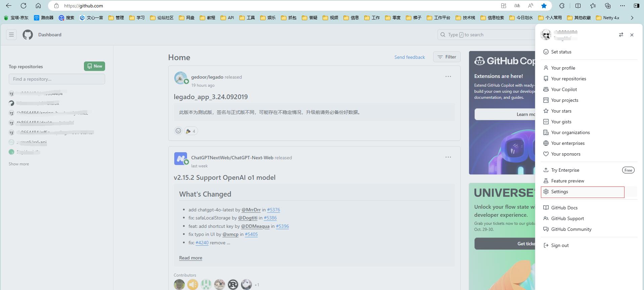Click Read more on release notes

click(191, 258)
